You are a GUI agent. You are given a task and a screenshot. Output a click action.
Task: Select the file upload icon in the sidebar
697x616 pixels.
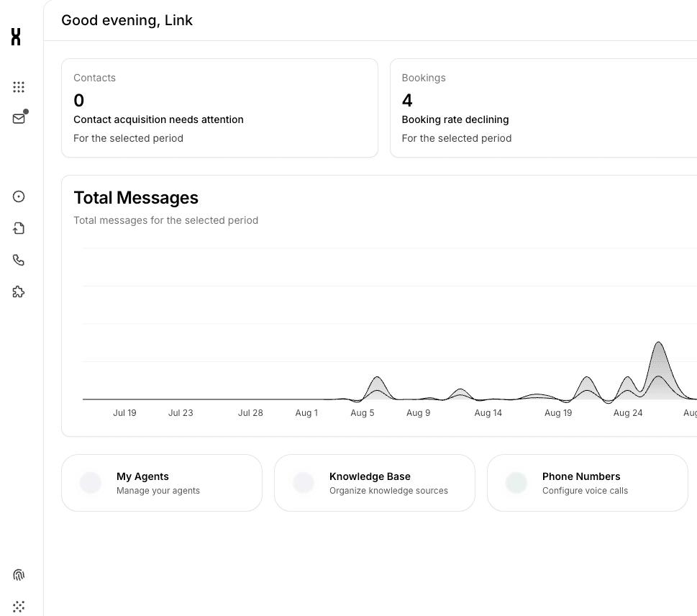(19, 228)
